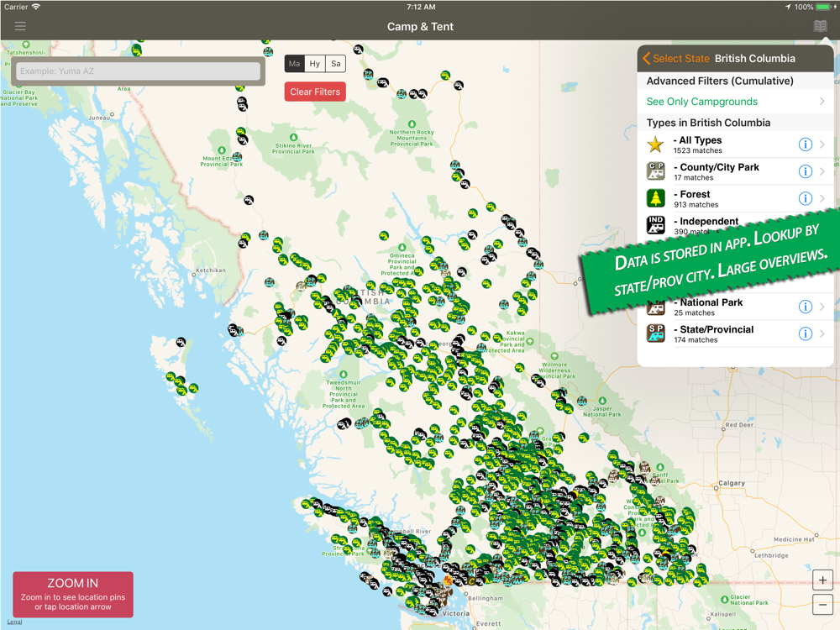Tap the Glacier National Park marker
This screenshot has height=630, width=840.
click(x=724, y=600)
